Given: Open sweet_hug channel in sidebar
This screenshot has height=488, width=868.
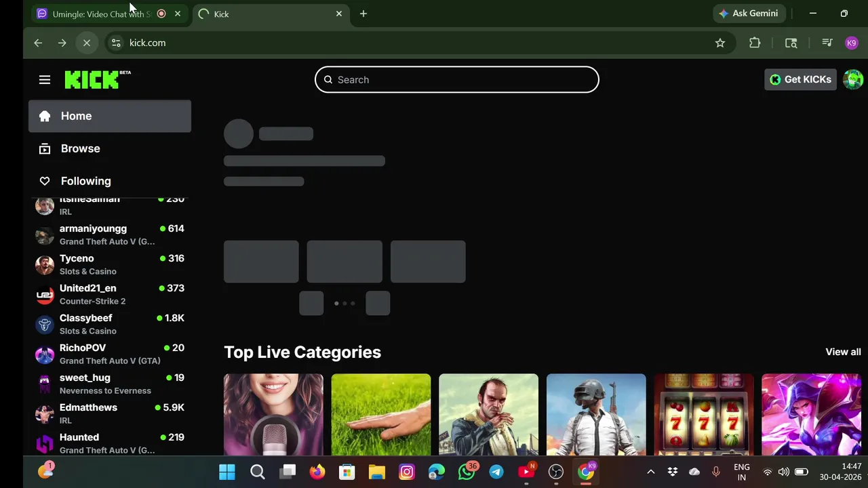Looking at the screenshot, I should pos(110,384).
